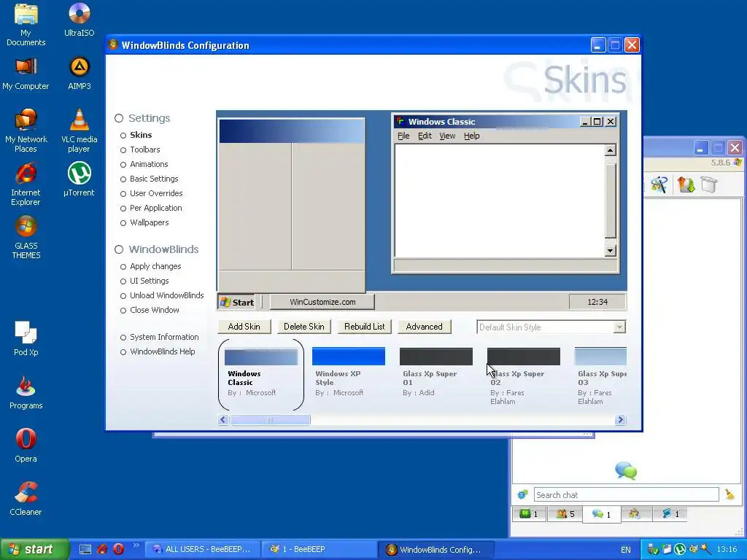Open the Programs desktop icon
The image size is (747, 560).
click(x=26, y=392)
